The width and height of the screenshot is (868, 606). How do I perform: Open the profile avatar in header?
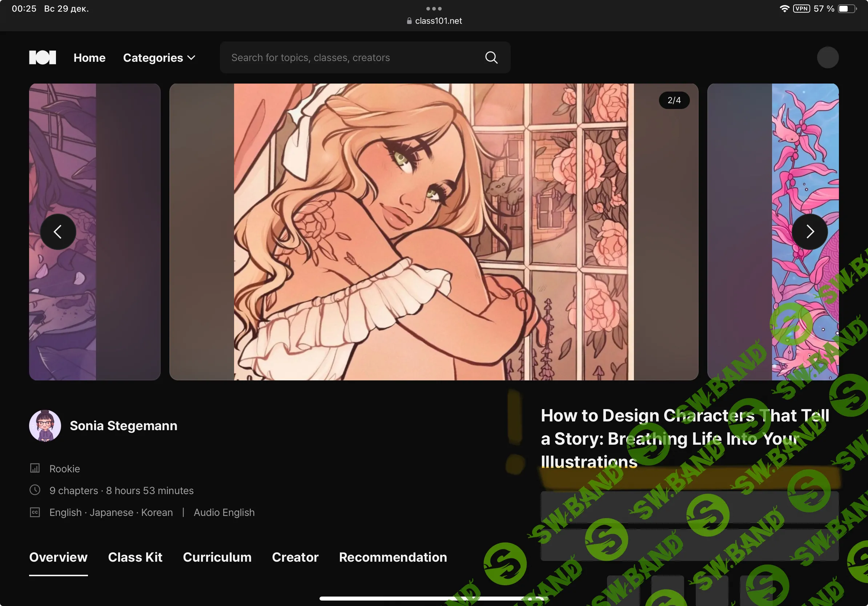[827, 57]
